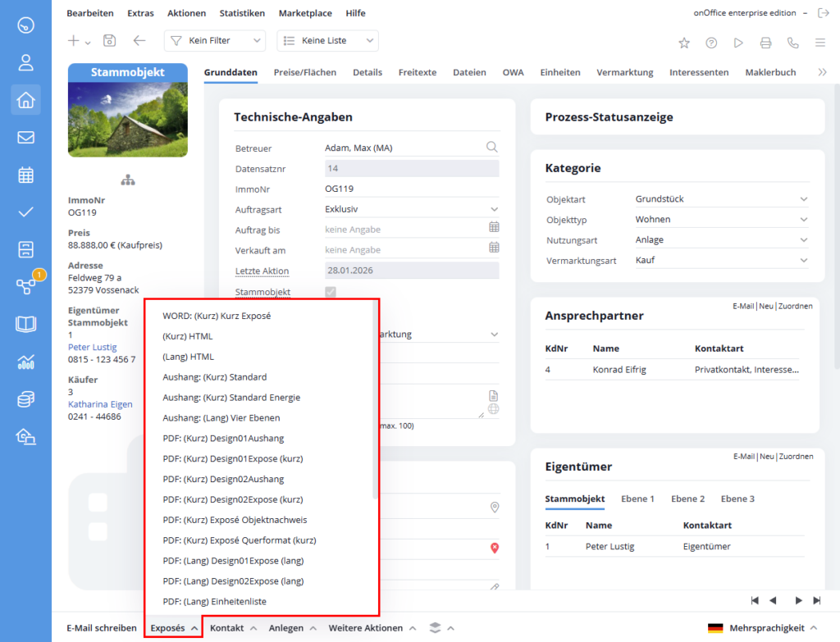Click the save disk icon

click(109, 41)
